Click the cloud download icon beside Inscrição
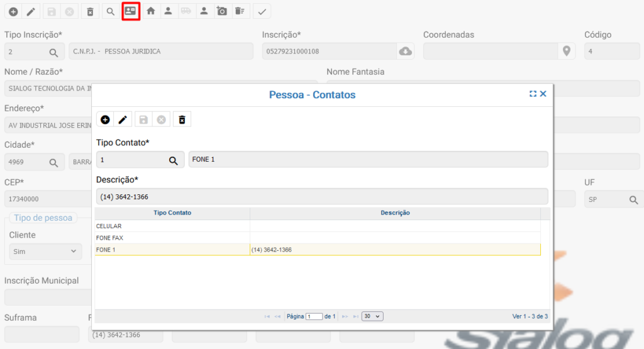The width and height of the screenshot is (644, 349). click(x=406, y=52)
